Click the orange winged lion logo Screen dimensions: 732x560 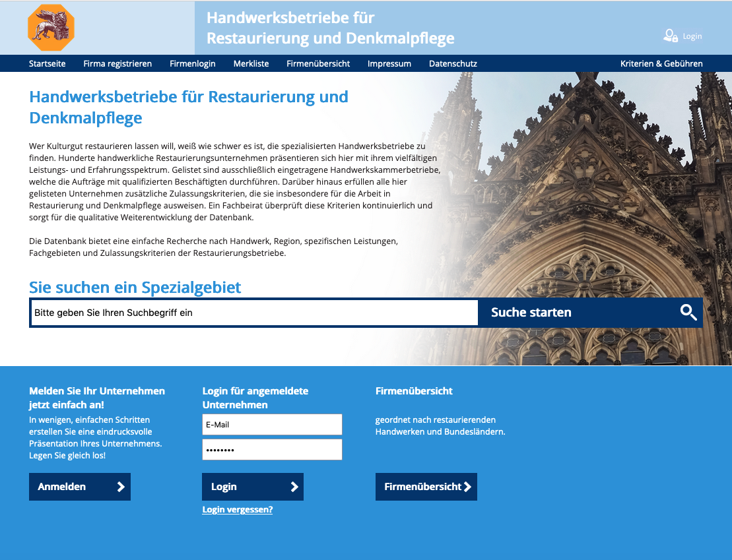pos(51,28)
